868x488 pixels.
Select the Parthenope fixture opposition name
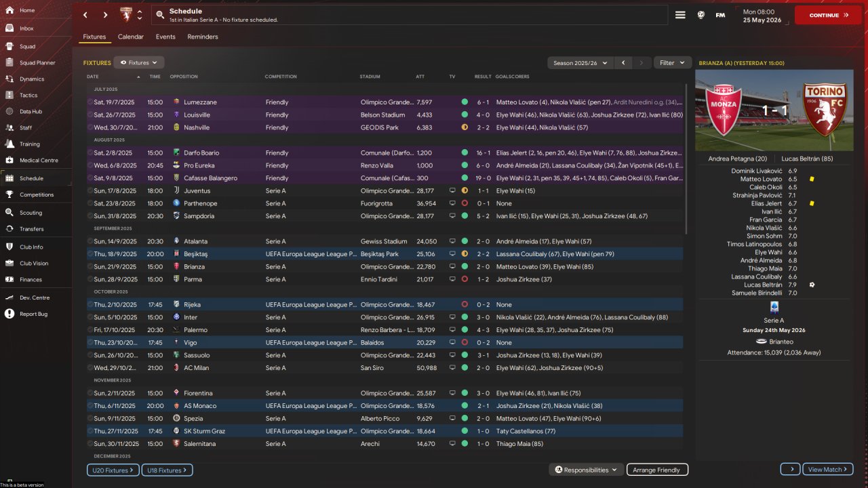(201, 203)
